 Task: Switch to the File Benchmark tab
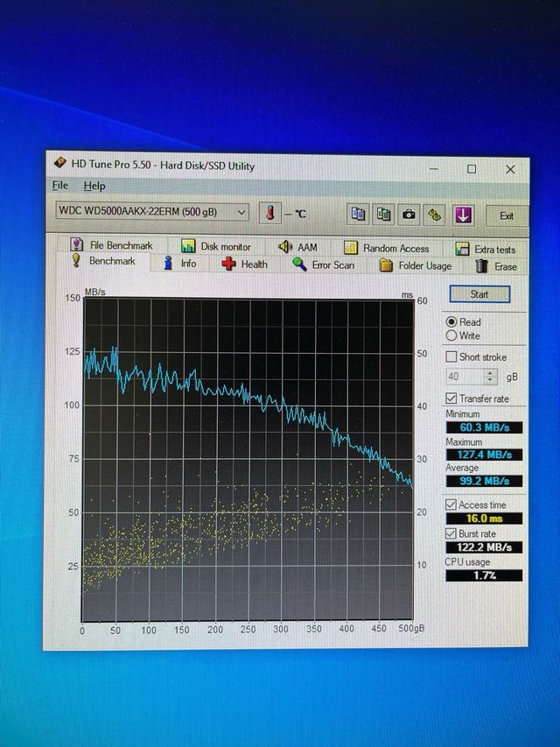click(112, 245)
